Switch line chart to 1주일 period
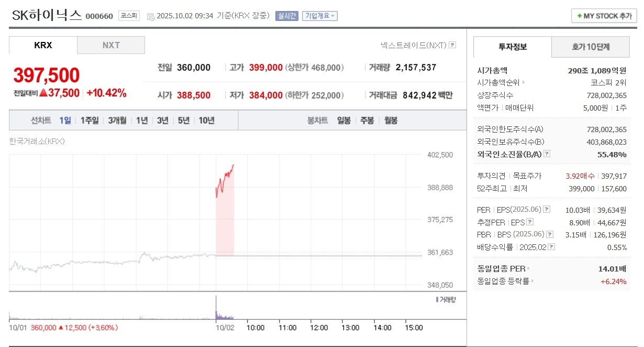644x347 pixels. point(90,120)
